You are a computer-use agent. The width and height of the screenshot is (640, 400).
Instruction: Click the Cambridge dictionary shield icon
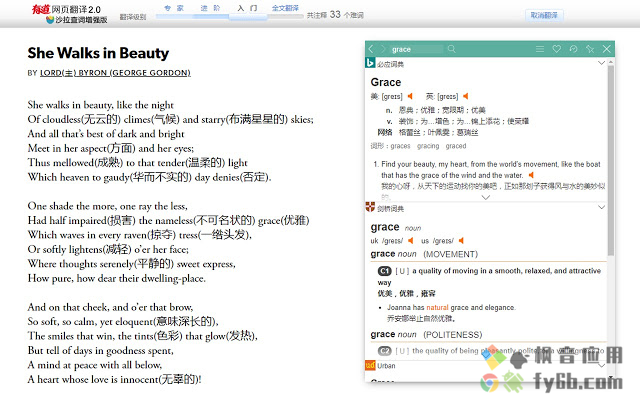[370, 207]
